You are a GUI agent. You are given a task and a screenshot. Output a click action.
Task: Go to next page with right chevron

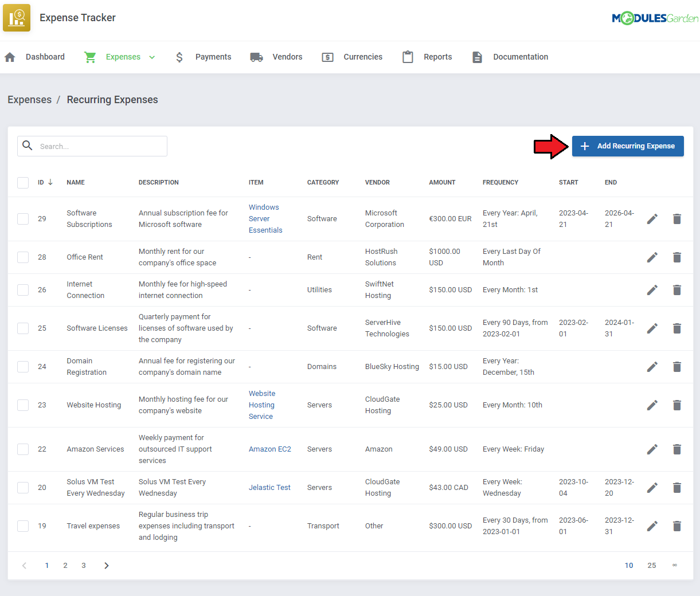(106, 566)
